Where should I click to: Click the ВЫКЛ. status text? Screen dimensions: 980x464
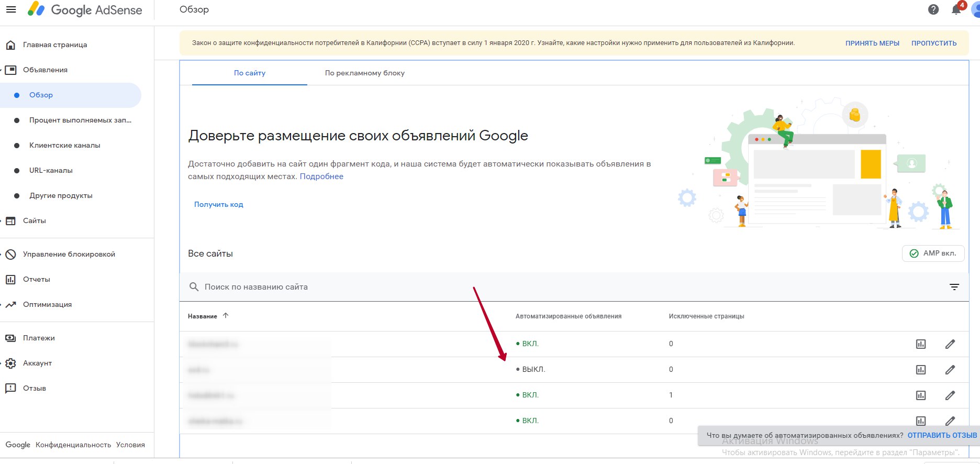coord(533,370)
